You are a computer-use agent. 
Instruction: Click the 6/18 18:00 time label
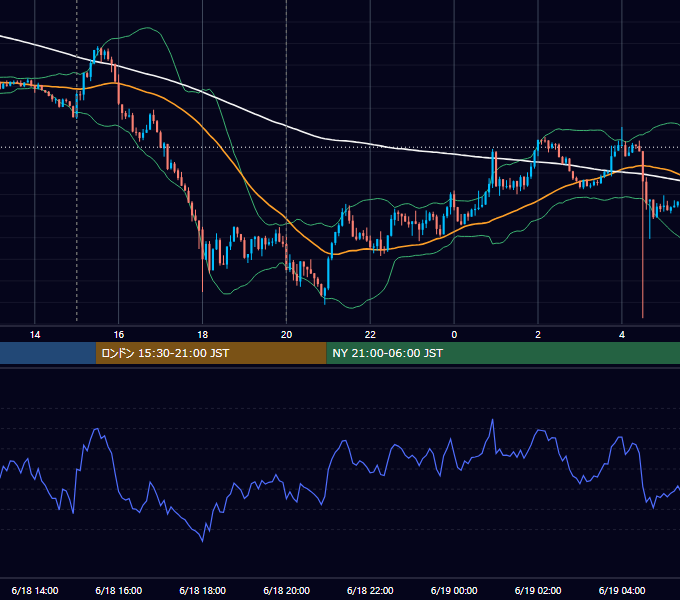point(203,590)
